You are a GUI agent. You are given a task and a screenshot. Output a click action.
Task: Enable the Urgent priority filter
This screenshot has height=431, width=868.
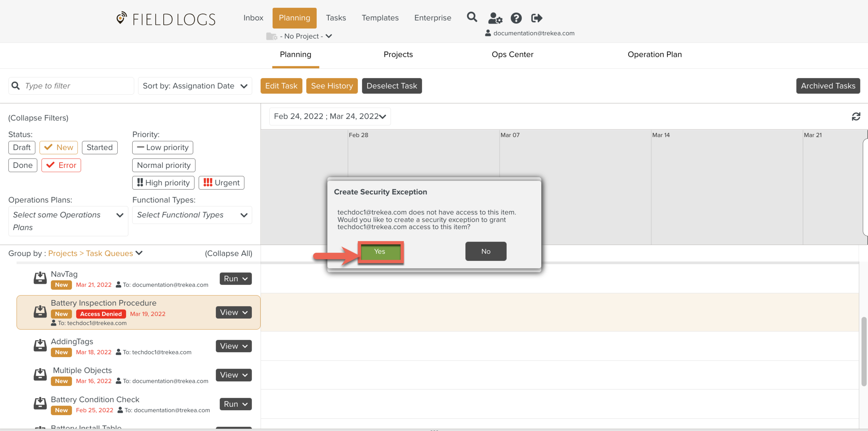[x=221, y=183]
